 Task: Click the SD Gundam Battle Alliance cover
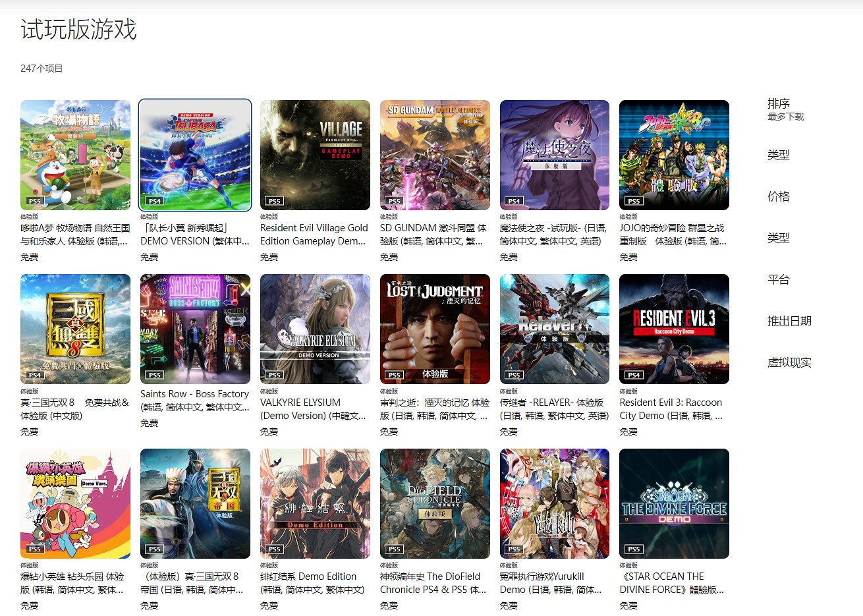click(x=435, y=155)
